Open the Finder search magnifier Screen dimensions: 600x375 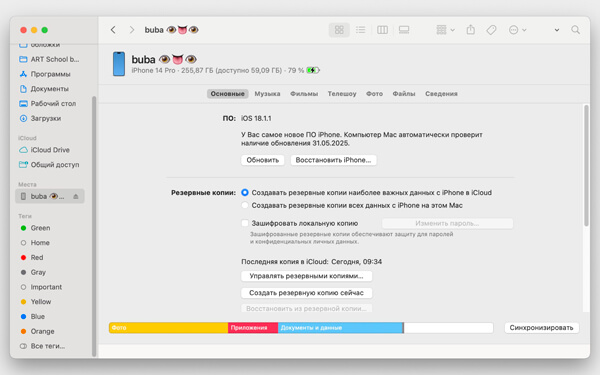(x=575, y=30)
